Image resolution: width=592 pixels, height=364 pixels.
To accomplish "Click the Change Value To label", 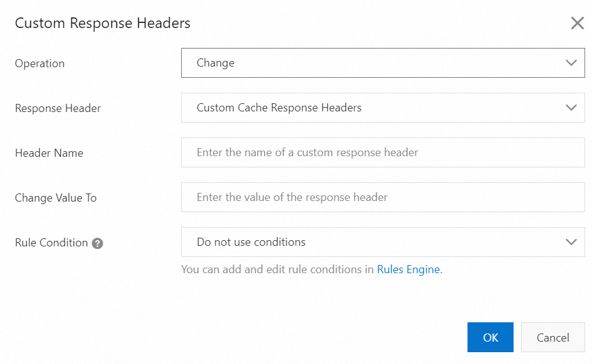I will tap(56, 198).
